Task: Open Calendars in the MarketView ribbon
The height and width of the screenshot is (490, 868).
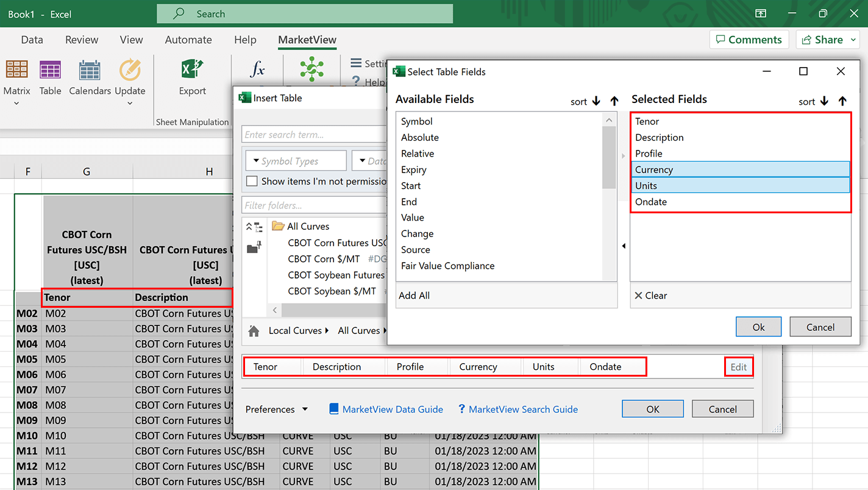Action: pyautogui.click(x=90, y=71)
